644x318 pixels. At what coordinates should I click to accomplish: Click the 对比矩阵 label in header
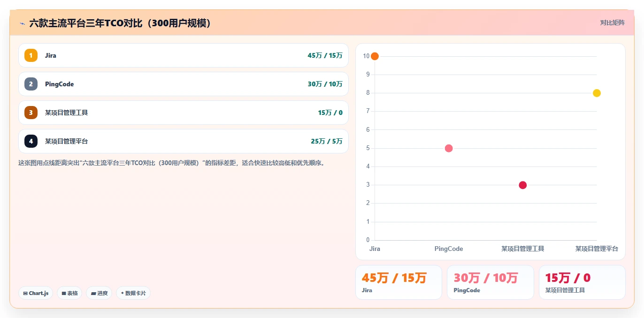pyautogui.click(x=612, y=23)
